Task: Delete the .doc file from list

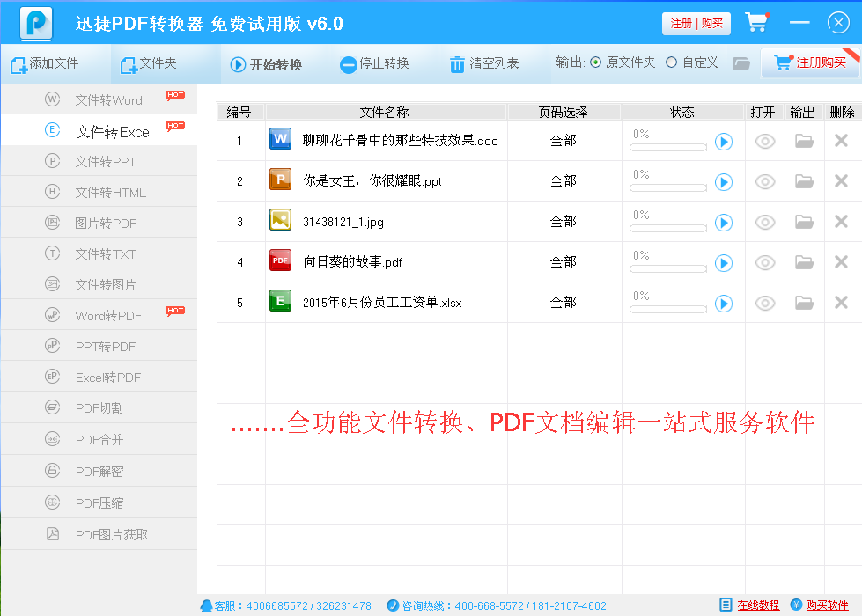Action: 841,140
